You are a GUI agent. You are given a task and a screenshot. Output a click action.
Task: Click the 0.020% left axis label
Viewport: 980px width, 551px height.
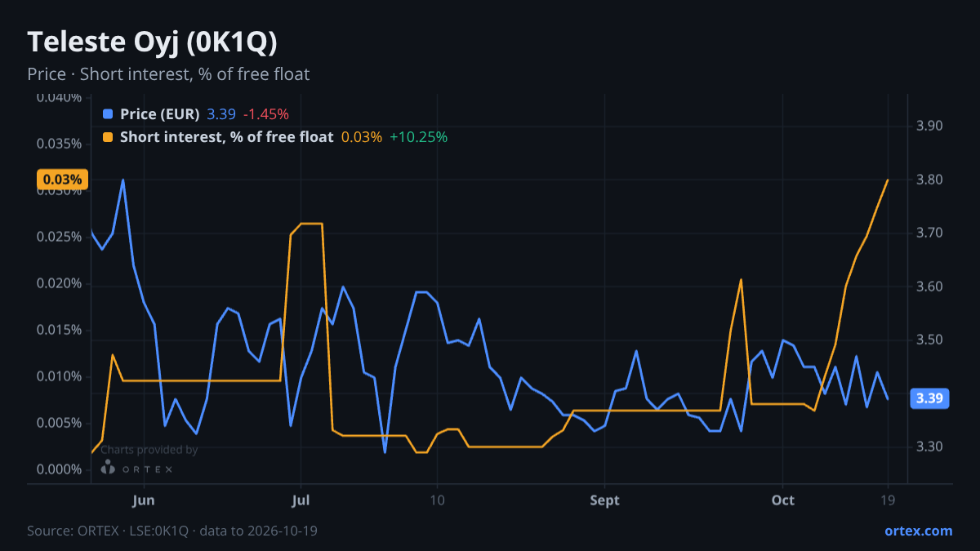coord(60,283)
